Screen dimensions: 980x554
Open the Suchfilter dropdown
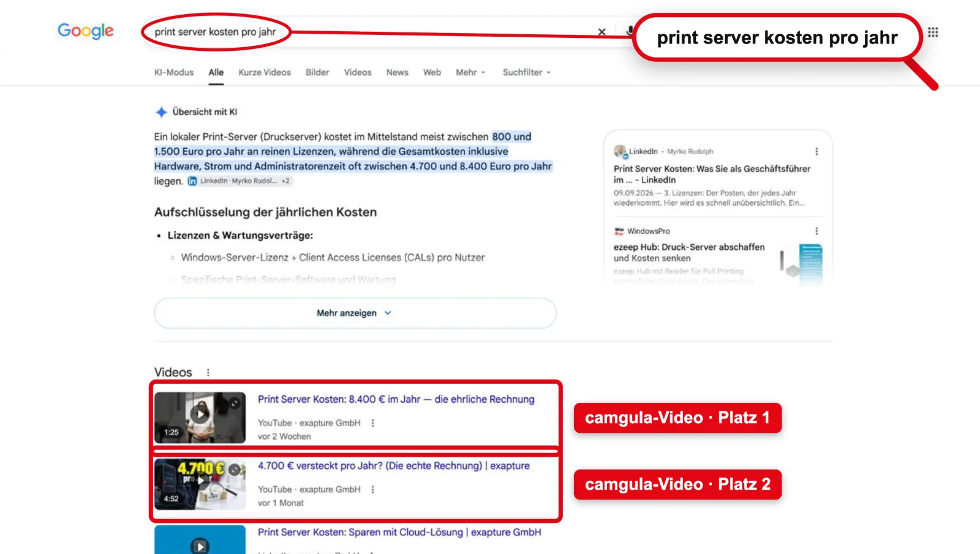pyautogui.click(x=527, y=72)
